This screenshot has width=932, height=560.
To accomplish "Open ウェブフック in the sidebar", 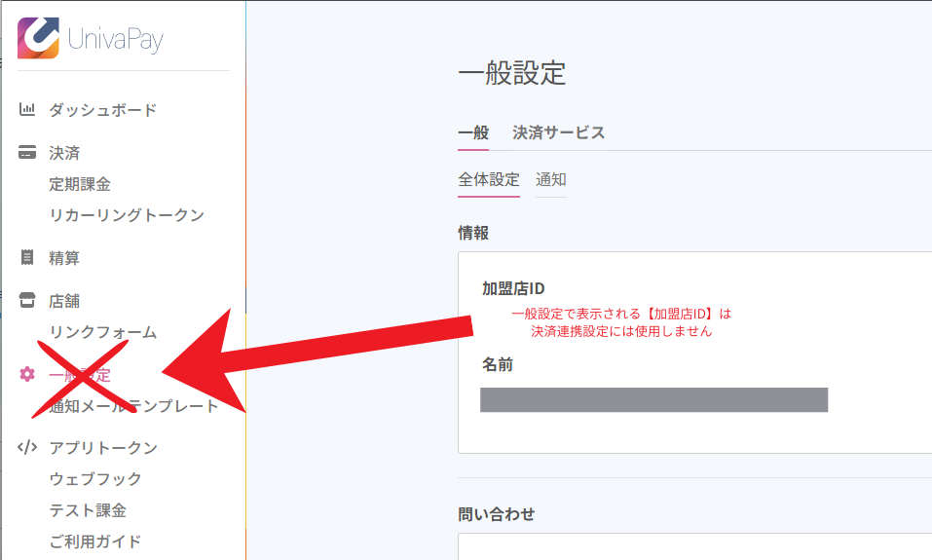I will pos(95,479).
